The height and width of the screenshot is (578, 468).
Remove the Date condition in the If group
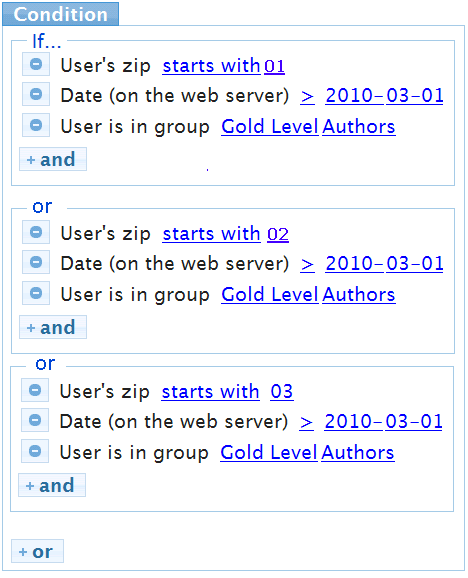[36, 94]
